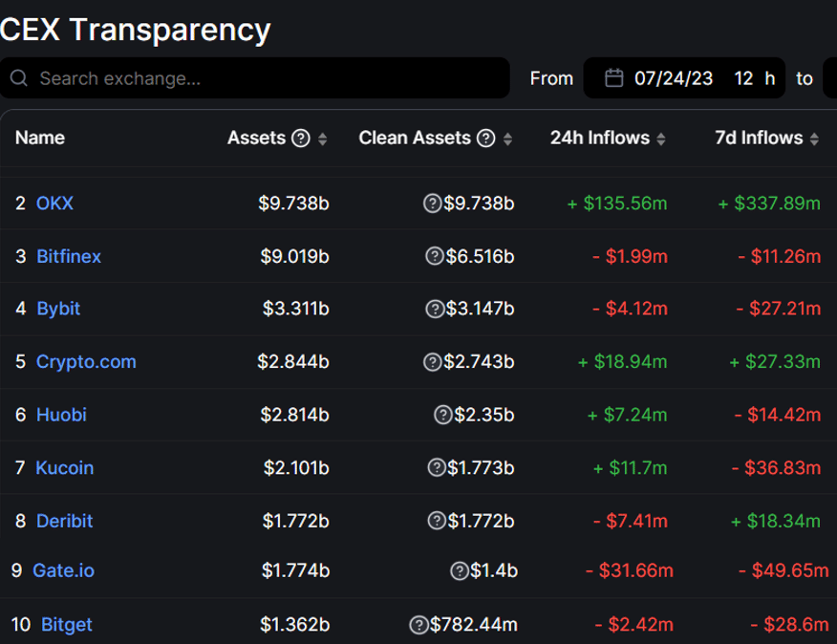Click help icon beside Gate.io clean assets

(x=460, y=571)
